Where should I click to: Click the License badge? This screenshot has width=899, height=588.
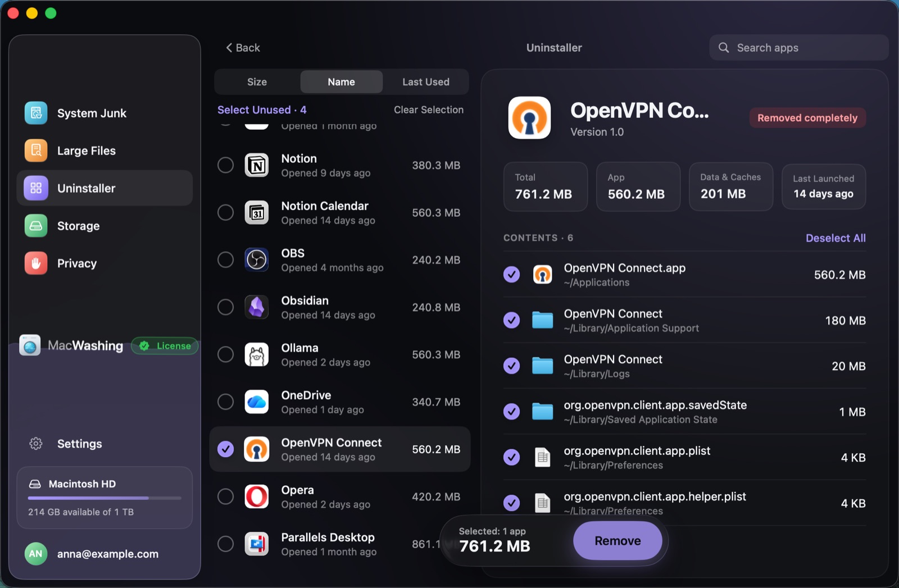165,346
